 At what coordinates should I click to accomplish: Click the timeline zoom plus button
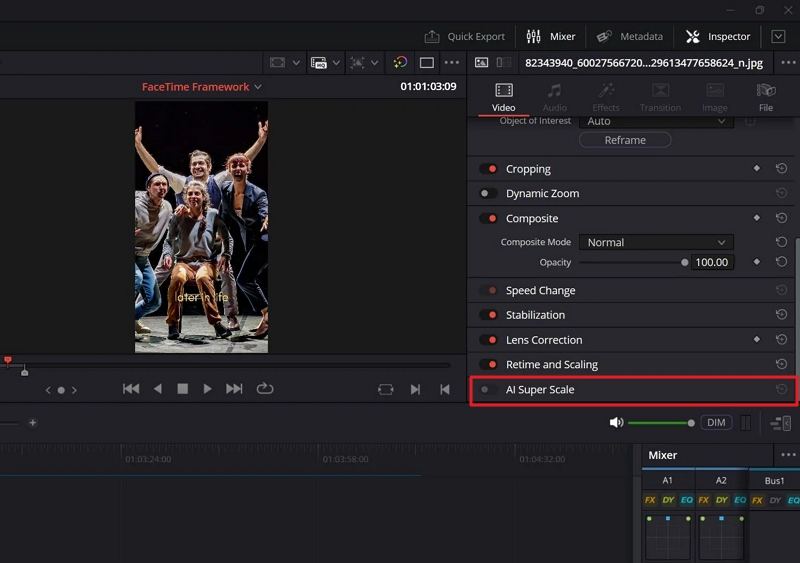point(33,423)
